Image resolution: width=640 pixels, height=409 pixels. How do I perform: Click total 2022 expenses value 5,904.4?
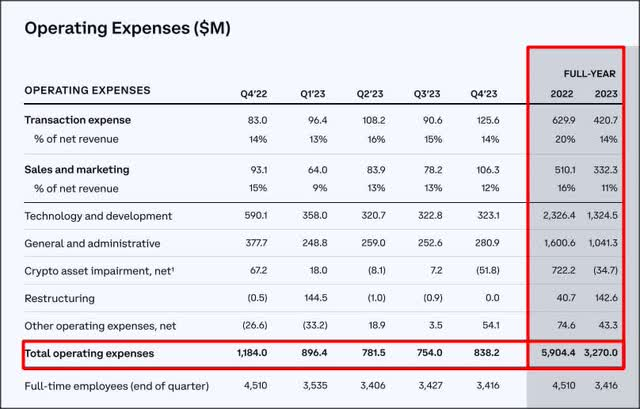[x=559, y=354]
